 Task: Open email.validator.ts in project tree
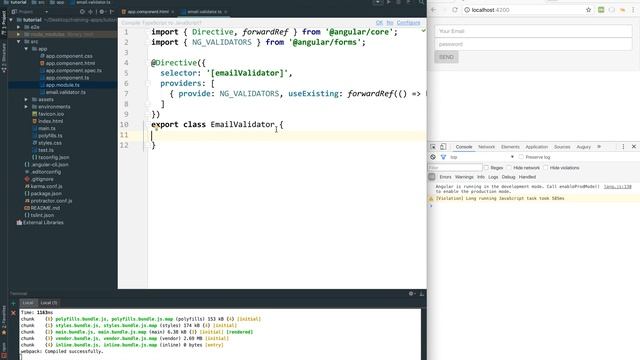click(65, 92)
